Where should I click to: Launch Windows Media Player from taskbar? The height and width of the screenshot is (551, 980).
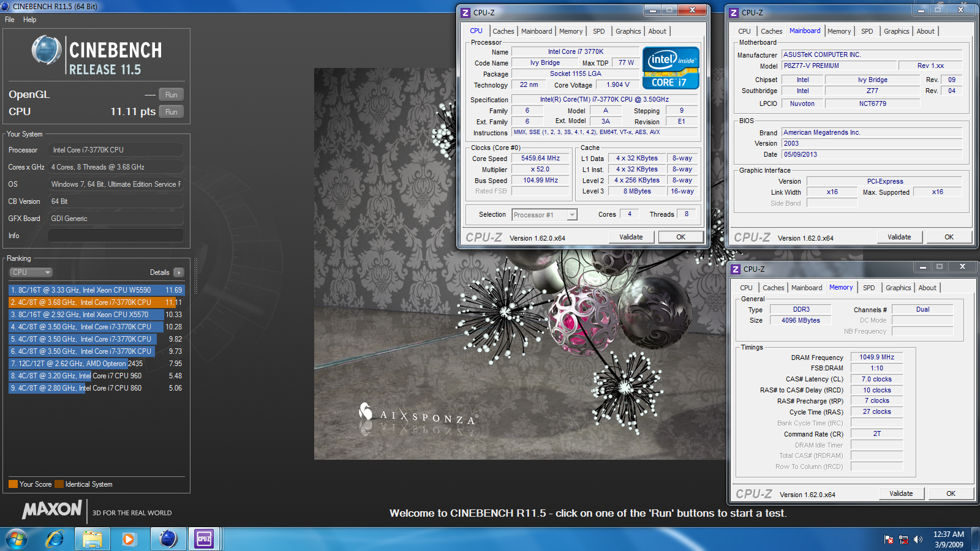(x=128, y=539)
